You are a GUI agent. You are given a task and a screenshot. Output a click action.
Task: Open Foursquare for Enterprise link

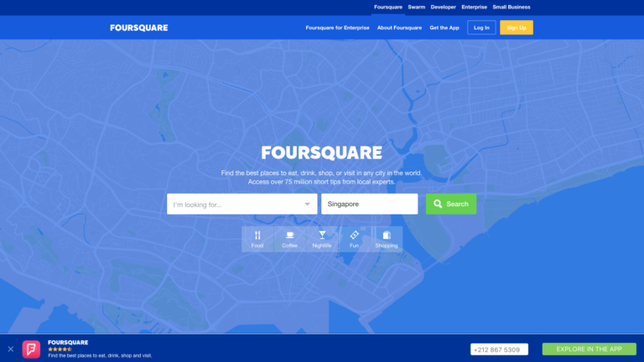click(337, 28)
